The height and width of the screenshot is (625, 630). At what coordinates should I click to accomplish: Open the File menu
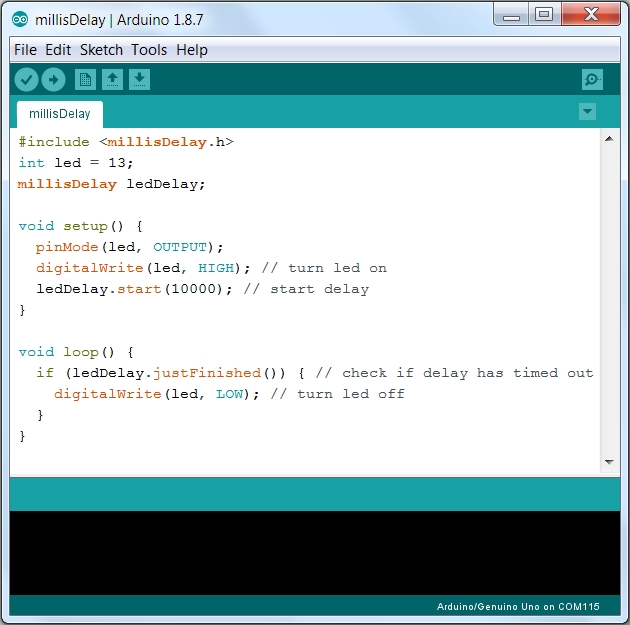tap(25, 50)
